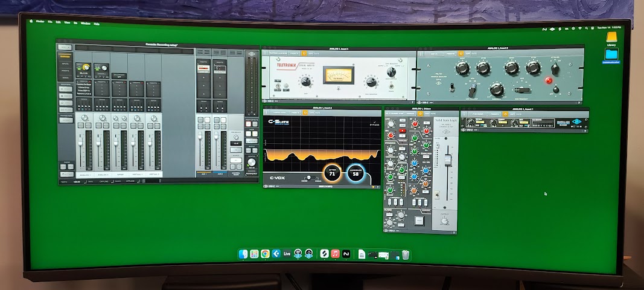Click Copy in Pultec EQP-1A toolbar
644x290 pixels.
468,54
